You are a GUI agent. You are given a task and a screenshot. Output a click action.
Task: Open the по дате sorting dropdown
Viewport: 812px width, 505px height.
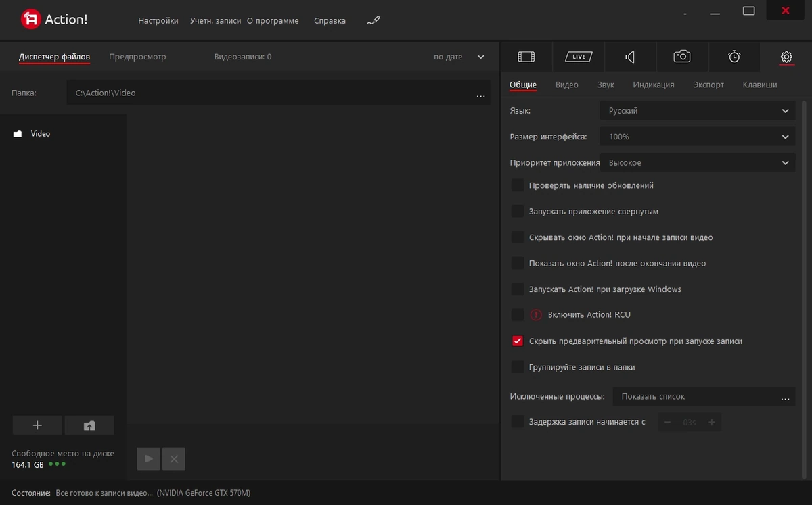pyautogui.click(x=459, y=57)
